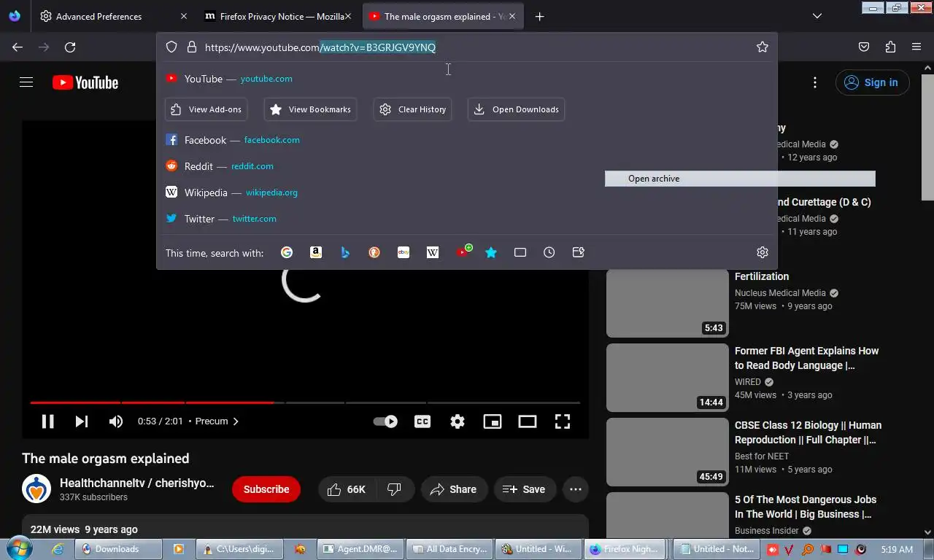Screen dimensions: 934x560
Task: Save the video to a playlist
Action: click(x=525, y=489)
